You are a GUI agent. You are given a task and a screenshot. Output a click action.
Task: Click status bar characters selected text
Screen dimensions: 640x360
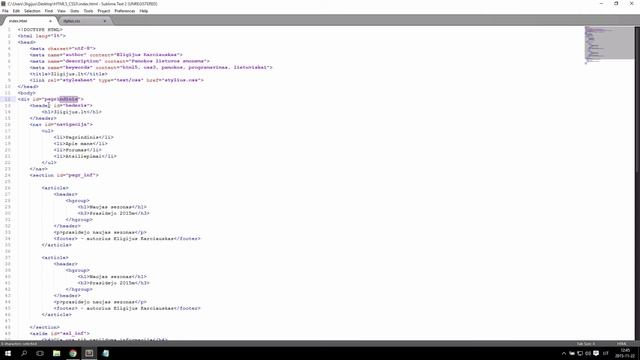19,344
